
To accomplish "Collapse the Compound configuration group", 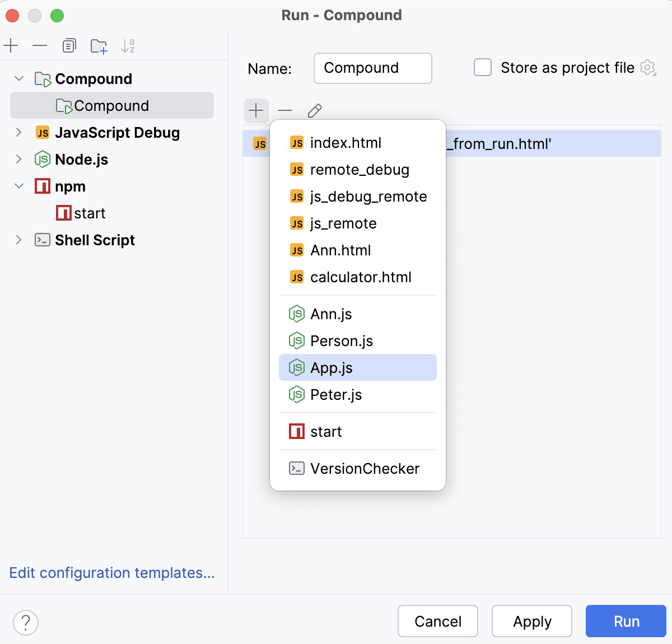I will pos(19,78).
